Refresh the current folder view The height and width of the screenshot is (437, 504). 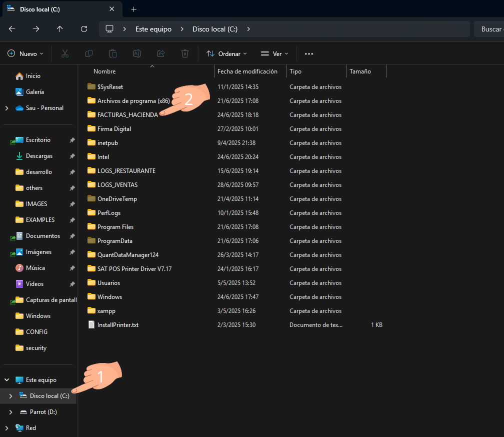[x=84, y=29]
